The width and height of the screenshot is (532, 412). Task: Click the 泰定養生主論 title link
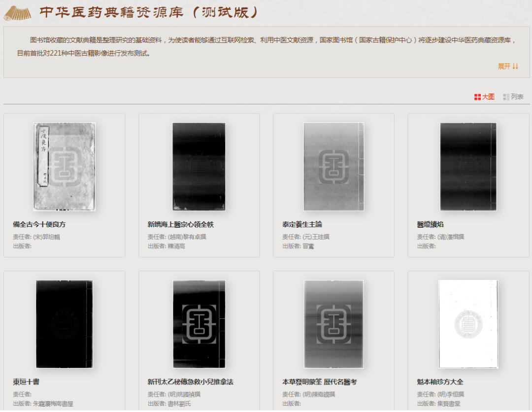pyautogui.click(x=302, y=224)
